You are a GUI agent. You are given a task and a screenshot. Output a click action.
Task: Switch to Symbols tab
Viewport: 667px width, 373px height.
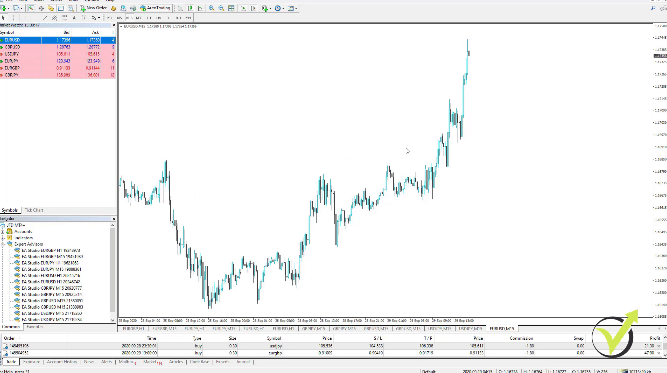point(10,210)
